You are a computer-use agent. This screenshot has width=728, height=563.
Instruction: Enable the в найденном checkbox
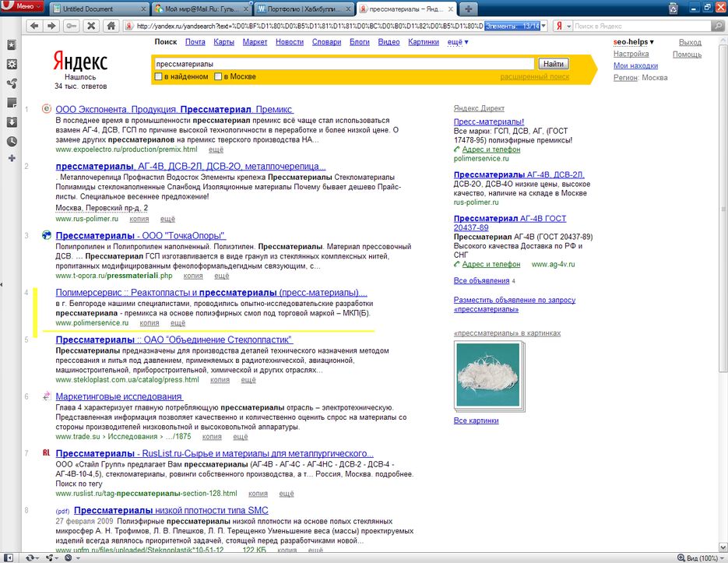[x=159, y=76]
